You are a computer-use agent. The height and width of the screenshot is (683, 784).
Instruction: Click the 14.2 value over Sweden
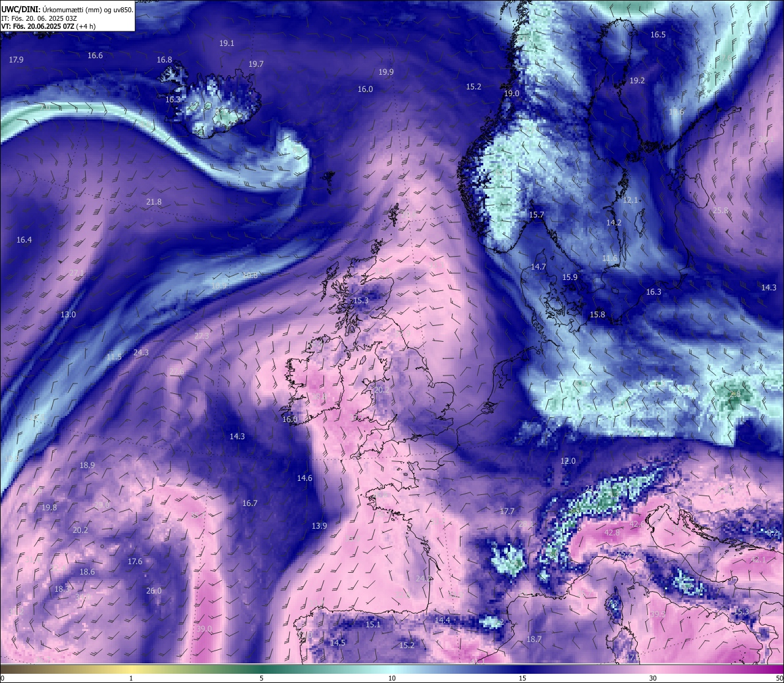click(x=614, y=222)
